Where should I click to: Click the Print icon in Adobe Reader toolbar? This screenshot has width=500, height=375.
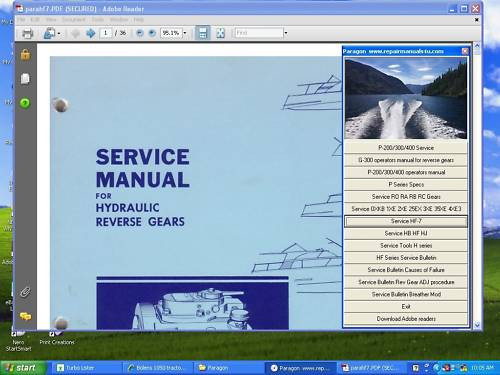(x=28, y=33)
